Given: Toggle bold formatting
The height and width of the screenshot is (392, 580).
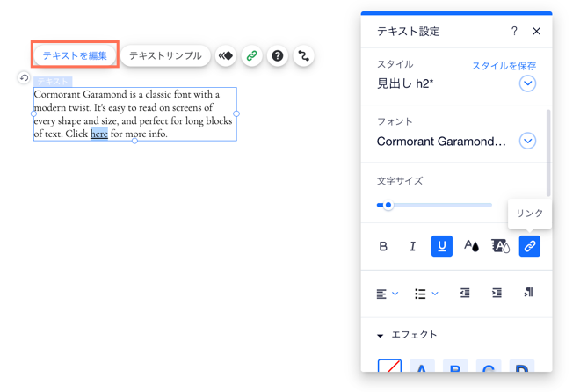Looking at the screenshot, I should 383,246.
